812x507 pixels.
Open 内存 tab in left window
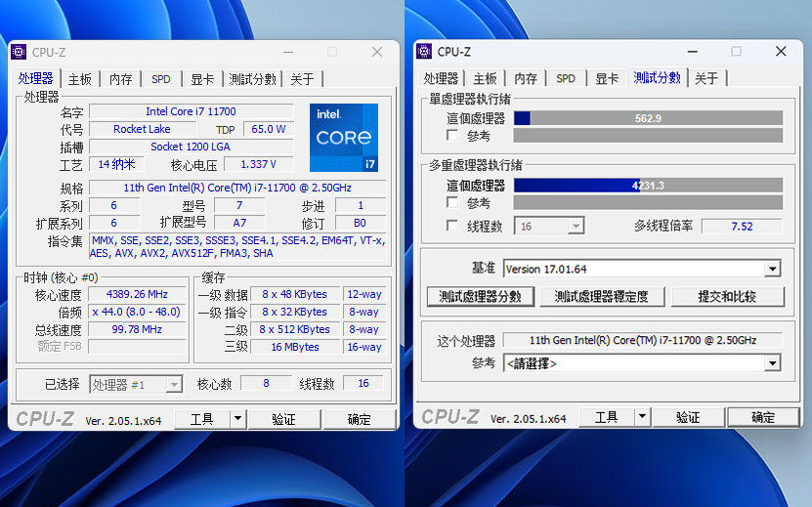(x=120, y=79)
